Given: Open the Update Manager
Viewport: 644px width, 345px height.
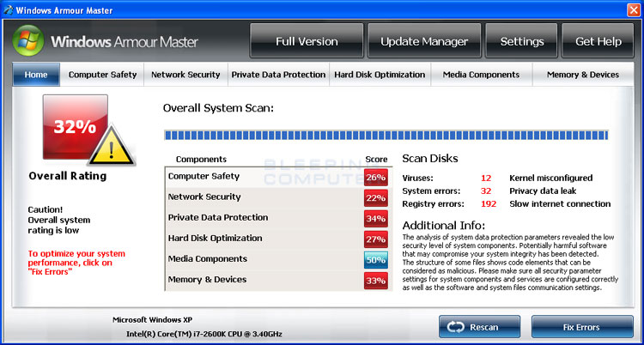Looking at the screenshot, I should pyautogui.click(x=424, y=40).
